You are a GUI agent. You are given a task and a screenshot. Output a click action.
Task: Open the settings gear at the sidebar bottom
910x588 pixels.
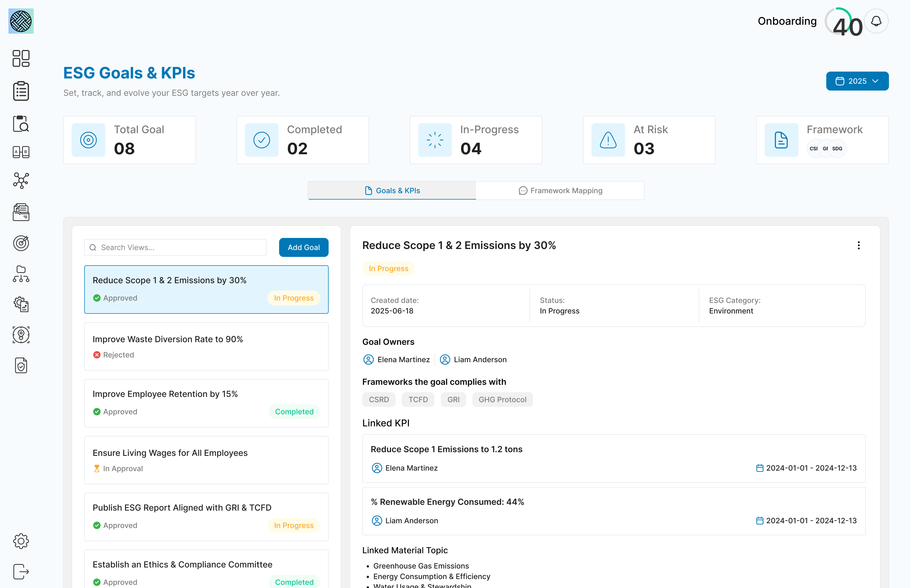[x=21, y=541]
